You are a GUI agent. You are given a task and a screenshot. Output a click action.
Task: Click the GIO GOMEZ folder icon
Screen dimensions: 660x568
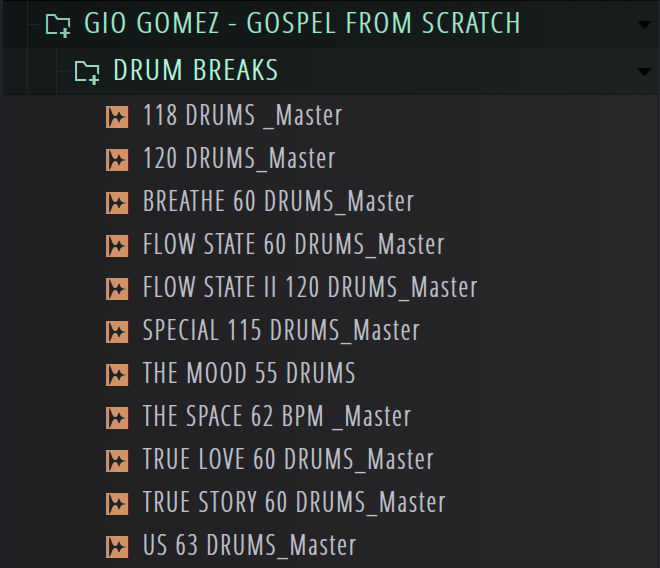click(x=58, y=24)
